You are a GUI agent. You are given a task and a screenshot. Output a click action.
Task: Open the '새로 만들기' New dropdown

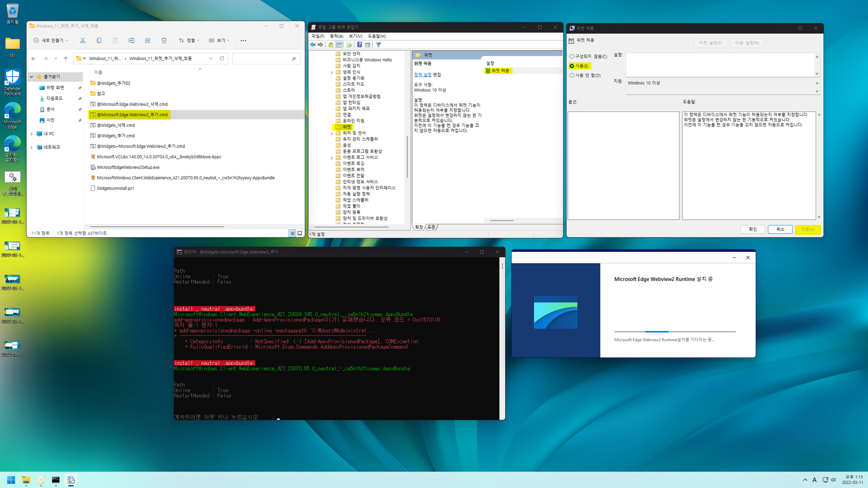(51, 41)
